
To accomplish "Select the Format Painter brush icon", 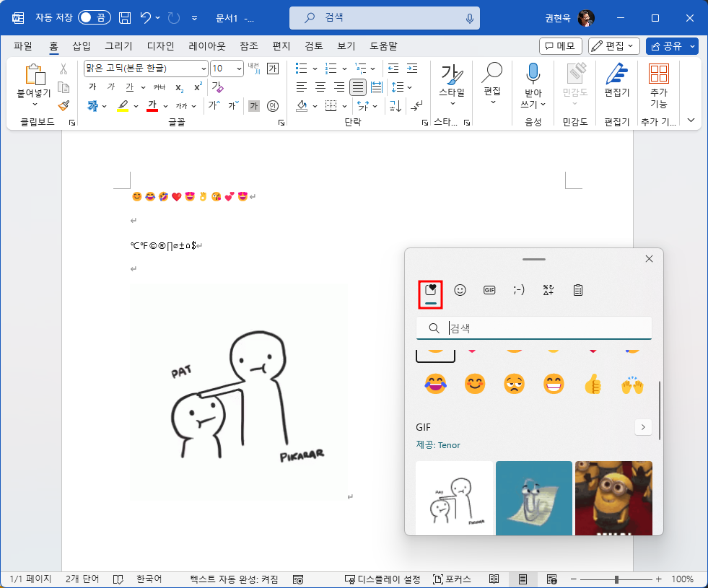I will (x=64, y=105).
